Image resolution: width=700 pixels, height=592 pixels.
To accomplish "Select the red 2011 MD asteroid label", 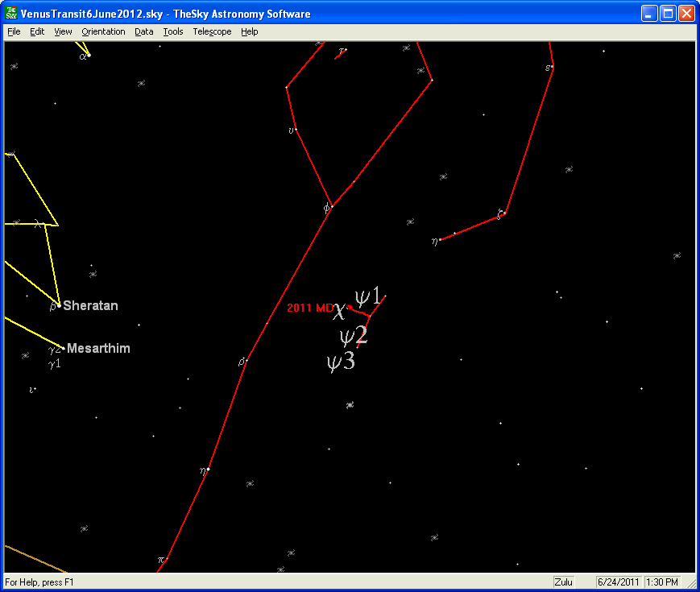I will pyautogui.click(x=310, y=308).
